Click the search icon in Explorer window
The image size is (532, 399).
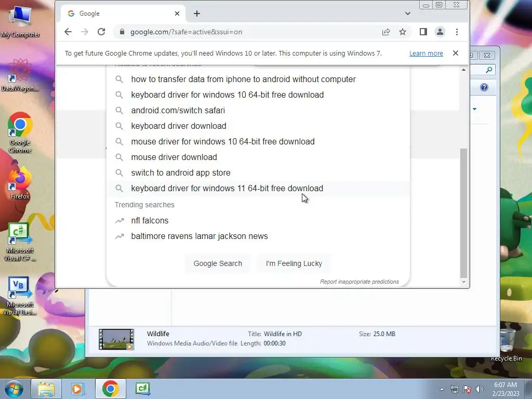[x=489, y=70]
